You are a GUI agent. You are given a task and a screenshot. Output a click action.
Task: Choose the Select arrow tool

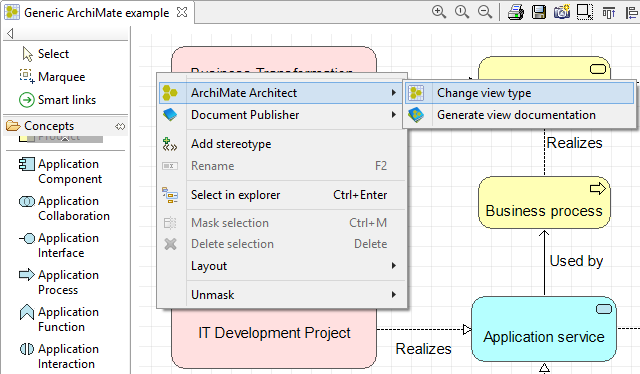click(x=46, y=54)
